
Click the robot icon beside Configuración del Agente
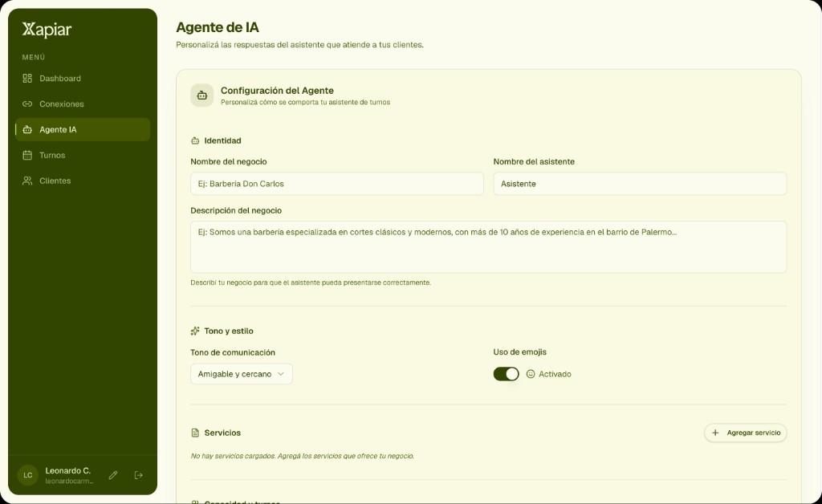point(201,96)
